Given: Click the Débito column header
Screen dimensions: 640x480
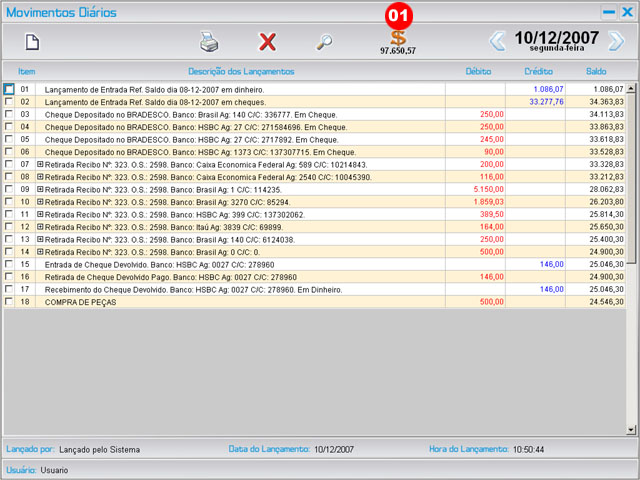Looking at the screenshot, I should tap(478, 72).
